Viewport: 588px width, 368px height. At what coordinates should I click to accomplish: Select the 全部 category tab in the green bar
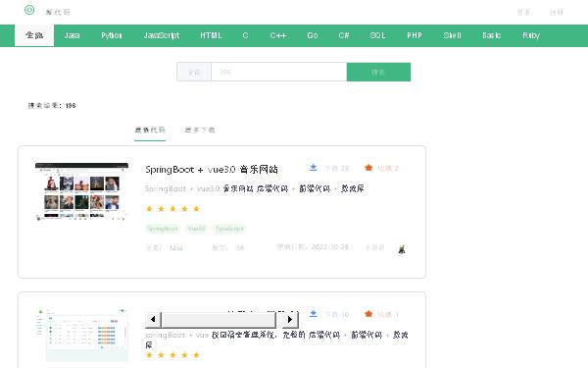(34, 35)
